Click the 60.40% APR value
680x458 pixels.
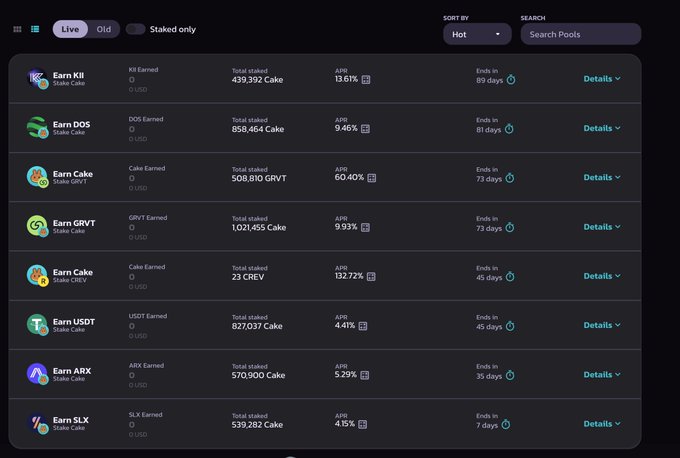(349, 177)
